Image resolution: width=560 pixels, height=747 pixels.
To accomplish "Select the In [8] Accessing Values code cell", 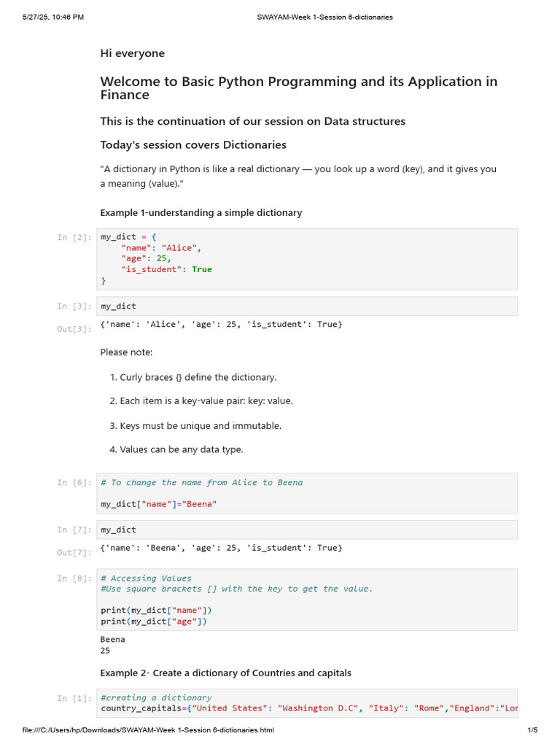I will (x=307, y=600).
